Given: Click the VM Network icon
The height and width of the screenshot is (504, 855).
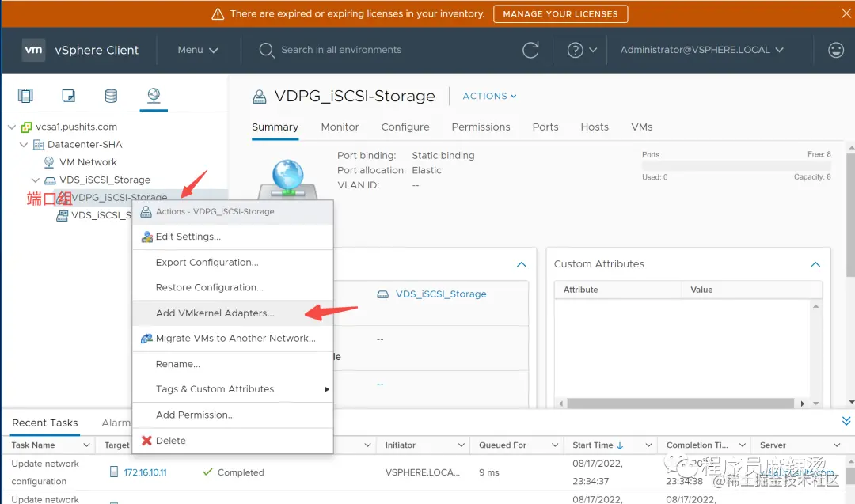Looking at the screenshot, I should pos(49,162).
